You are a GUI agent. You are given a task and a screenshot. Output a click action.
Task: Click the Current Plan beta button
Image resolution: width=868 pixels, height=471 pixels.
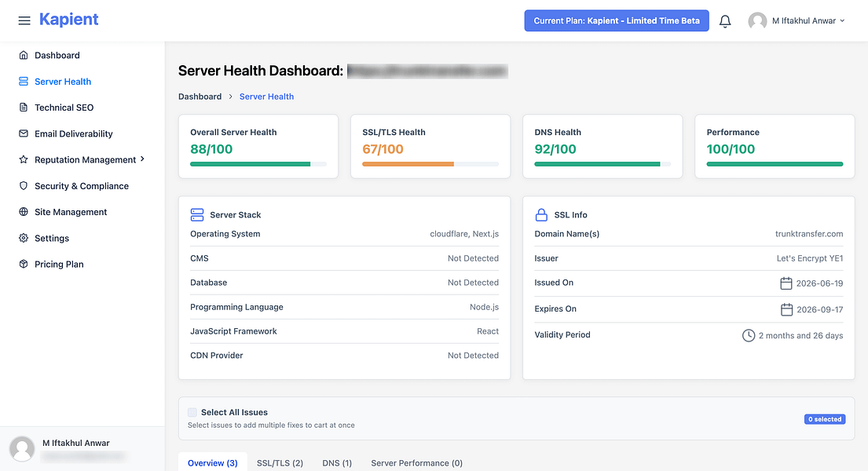tap(617, 20)
